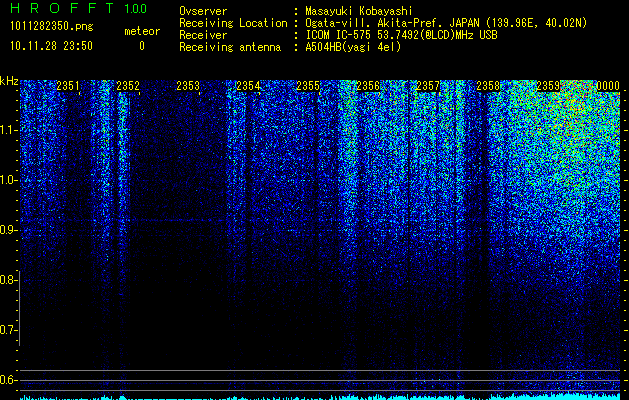Click the cyan signal level graph at bottom
The image size is (629, 400).
click(320, 397)
